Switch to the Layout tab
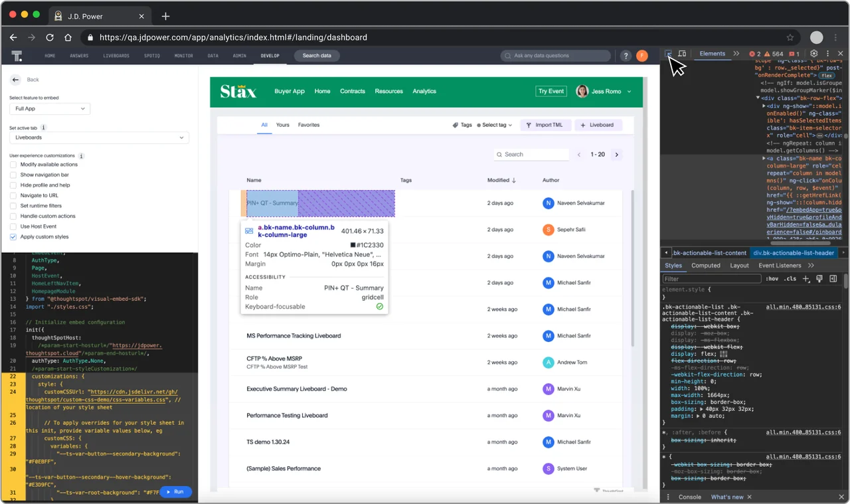Viewport: 850px width, 504px height. point(740,266)
